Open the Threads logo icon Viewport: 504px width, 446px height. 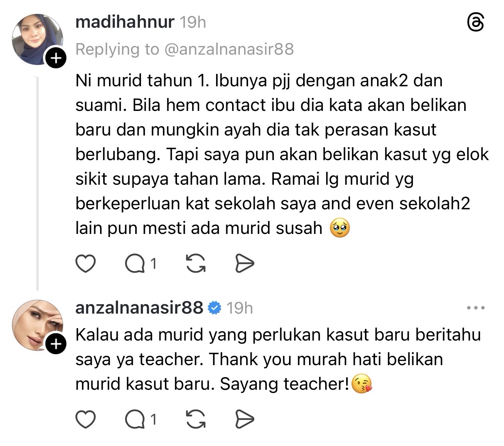[476, 23]
